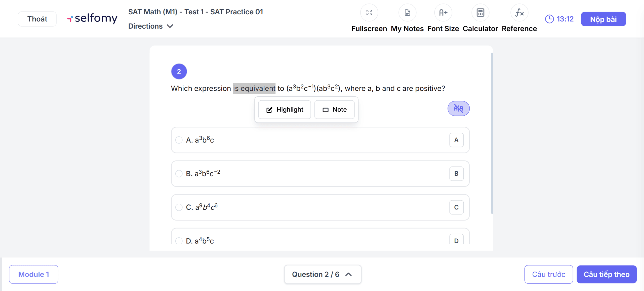The height and width of the screenshot is (291, 644).
Task: Choose radio option C a⁹b⁴c⁶
Action: [179, 207]
